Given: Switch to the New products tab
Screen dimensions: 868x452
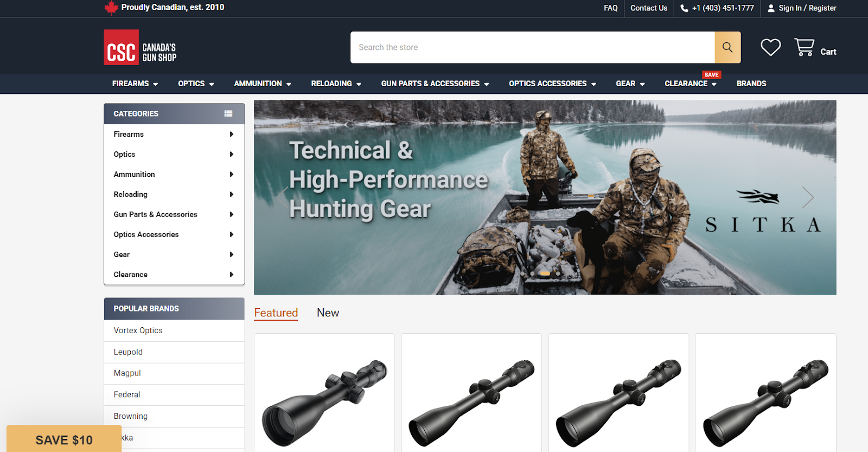Looking at the screenshot, I should (x=328, y=313).
